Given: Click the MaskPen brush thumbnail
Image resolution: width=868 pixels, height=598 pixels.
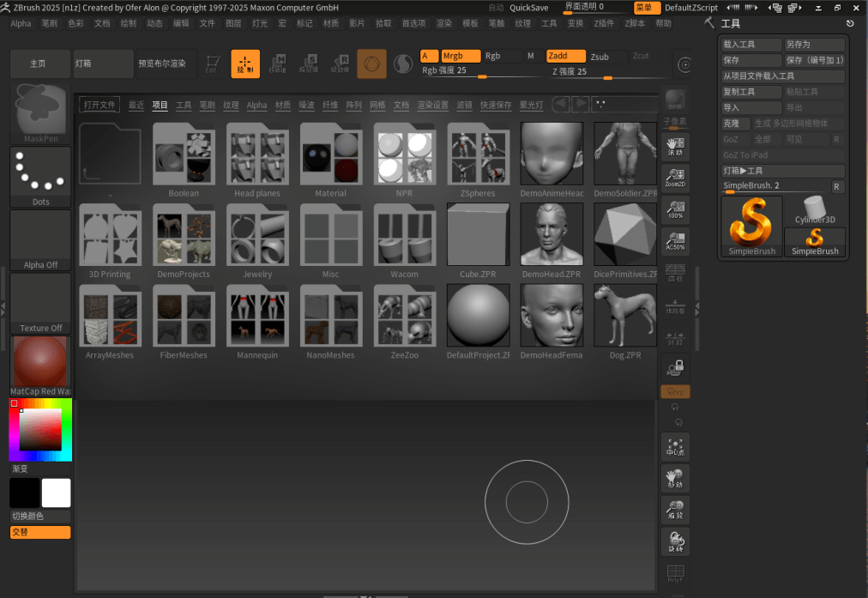Looking at the screenshot, I should (40, 113).
